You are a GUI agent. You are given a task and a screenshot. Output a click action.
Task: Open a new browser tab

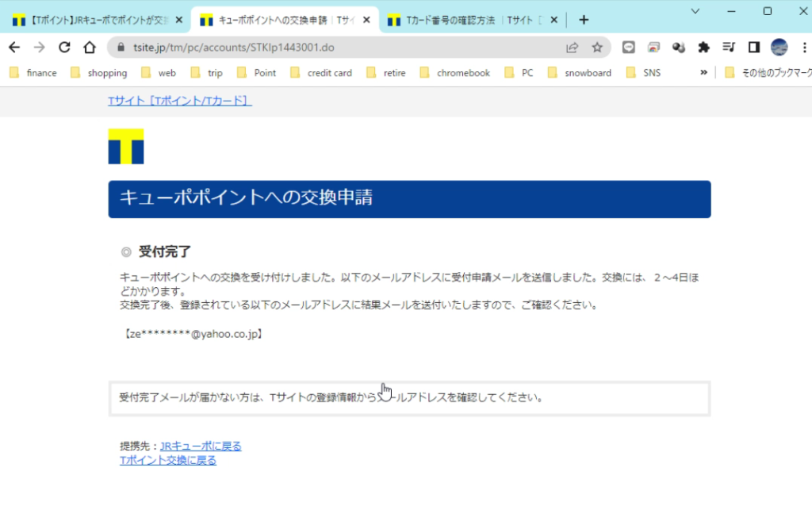coord(584,20)
